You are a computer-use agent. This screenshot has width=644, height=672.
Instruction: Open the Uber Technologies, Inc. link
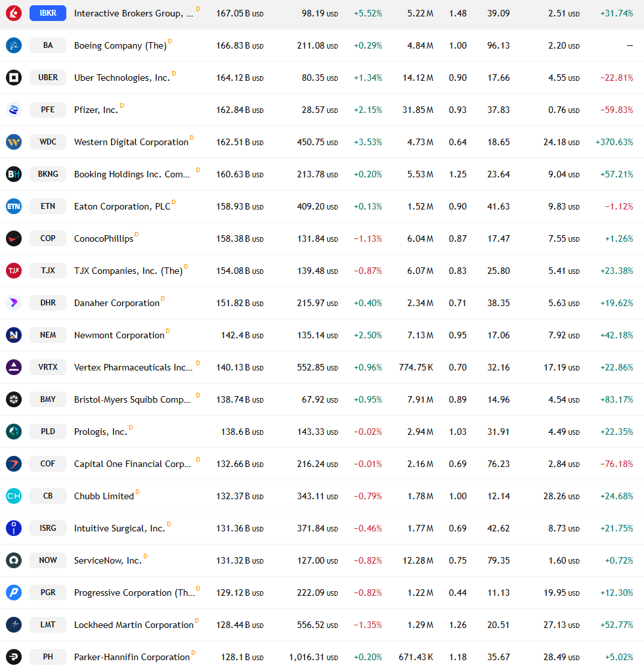pyautogui.click(x=122, y=78)
